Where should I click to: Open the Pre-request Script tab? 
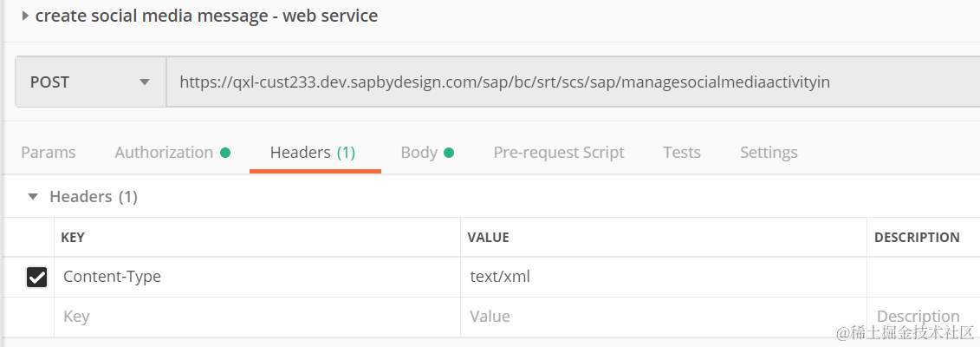559,153
